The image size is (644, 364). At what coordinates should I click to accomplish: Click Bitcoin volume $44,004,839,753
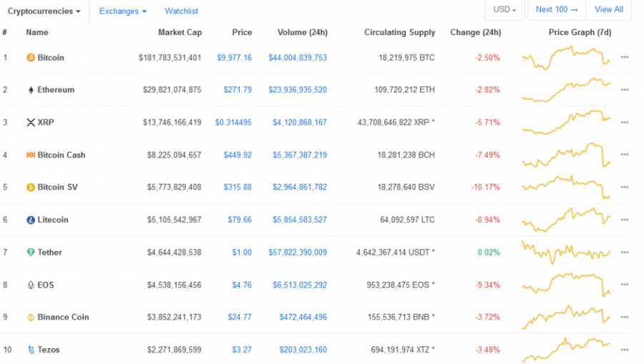[x=298, y=57]
